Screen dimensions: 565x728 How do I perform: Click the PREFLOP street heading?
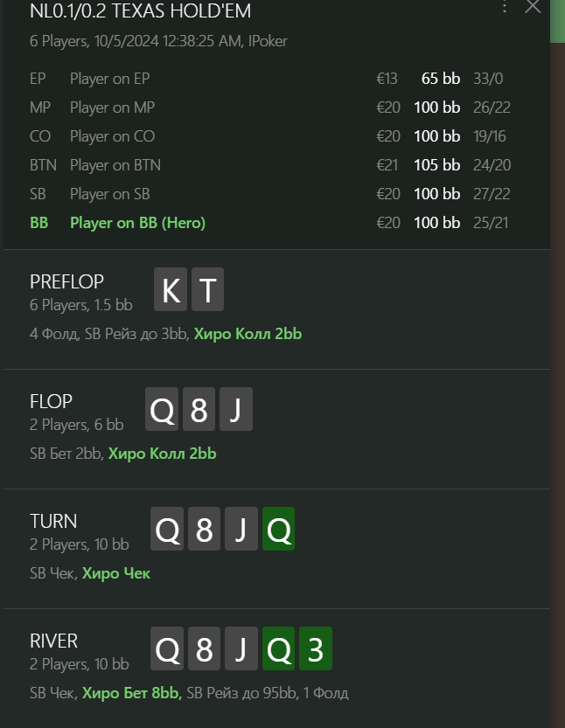click(x=66, y=281)
